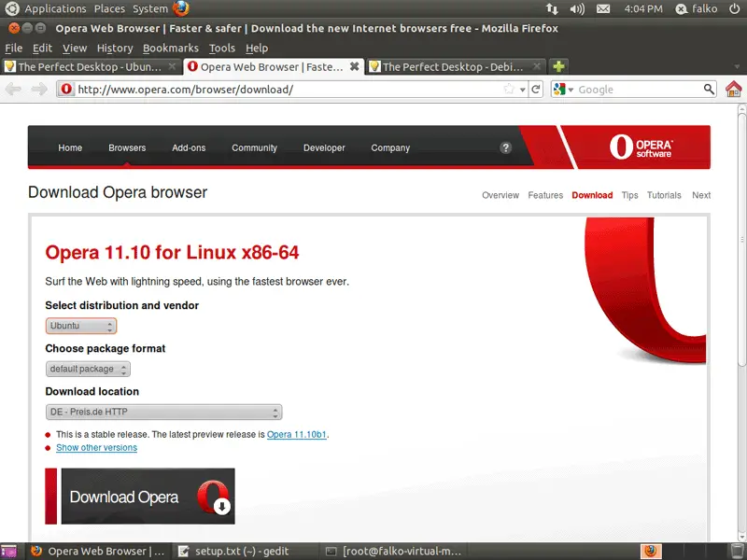Open the Browsers section

click(127, 147)
